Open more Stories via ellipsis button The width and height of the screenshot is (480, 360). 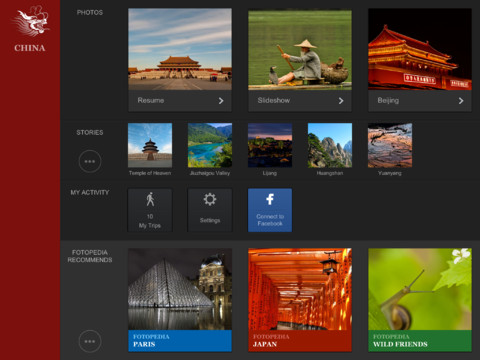(90, 161)
